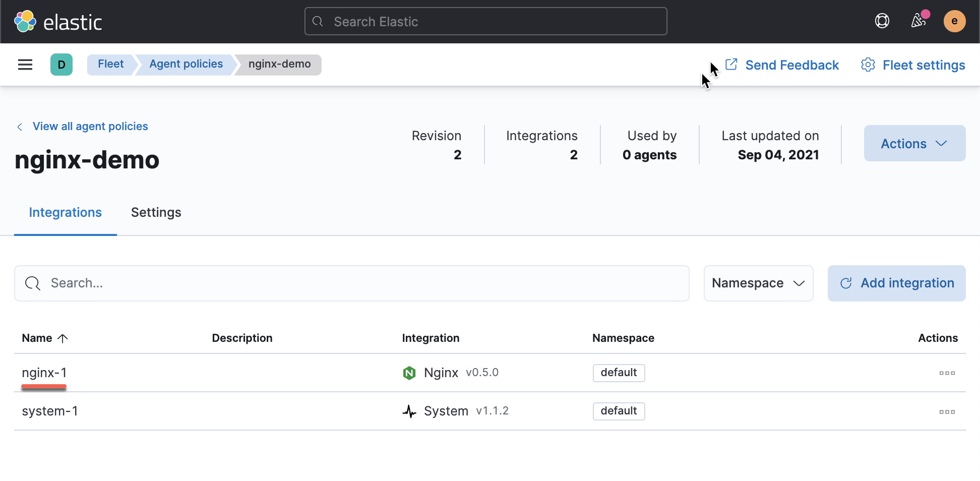The height and width of the screenshot is (481, 980).
Task: Click the refresh icon on Add integration
Action: 846,283
